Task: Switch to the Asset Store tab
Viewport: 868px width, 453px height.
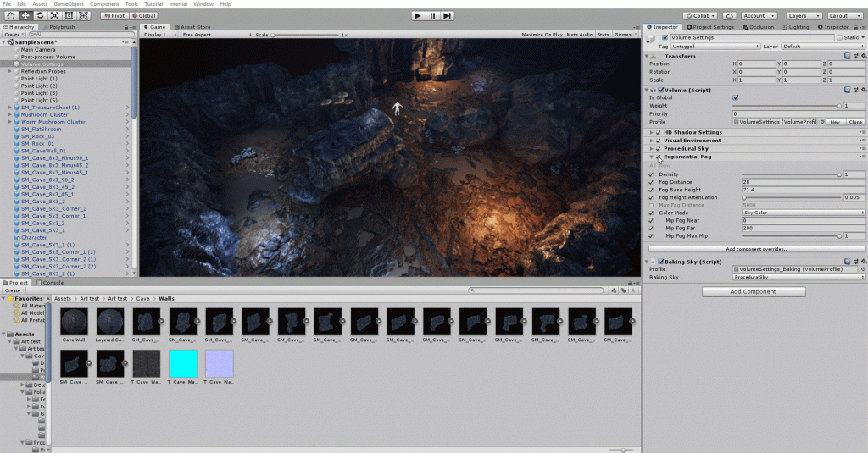Action: 192,26
